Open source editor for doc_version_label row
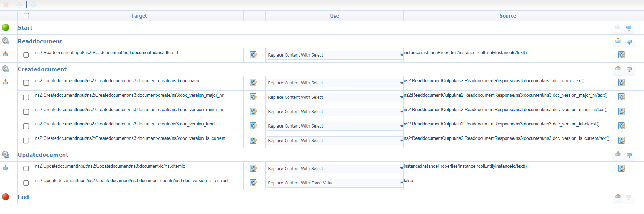 pyautogui.click(x=622, y=126)
